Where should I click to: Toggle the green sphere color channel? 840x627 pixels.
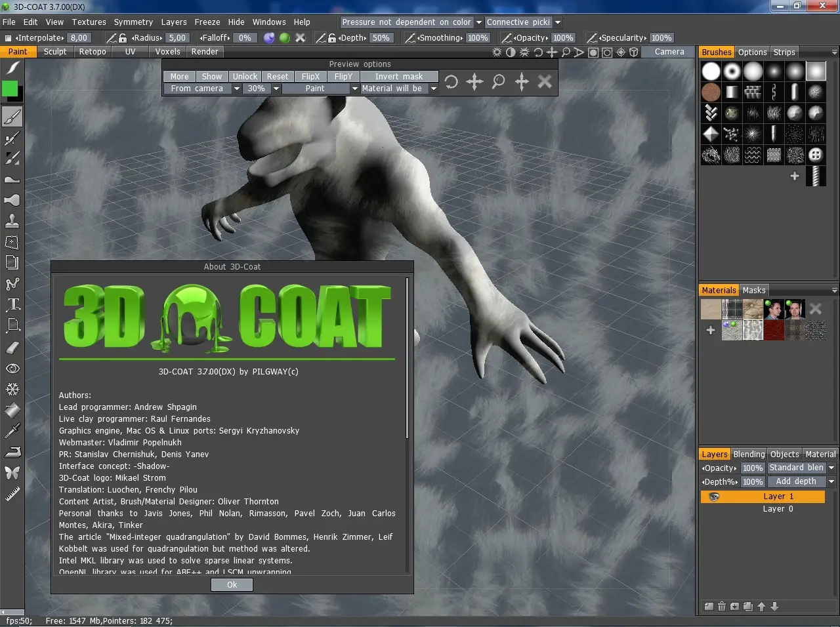(x=285, y=38)
